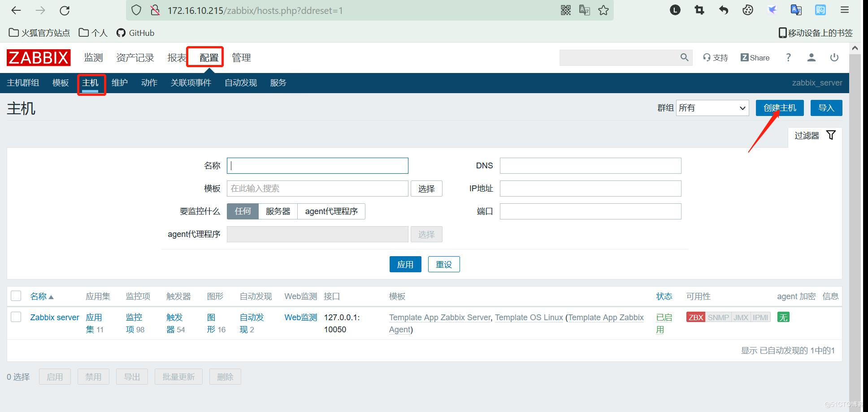This screenshot has width=868, height=412.
Task: Click the 支持 support link
Action: point(716,57)
